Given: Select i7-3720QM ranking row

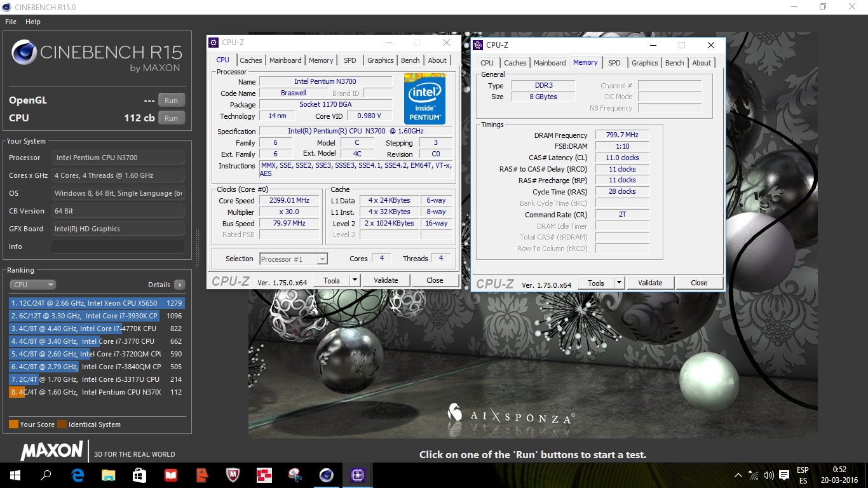Looking at the screenshot, I should (97, 354).
